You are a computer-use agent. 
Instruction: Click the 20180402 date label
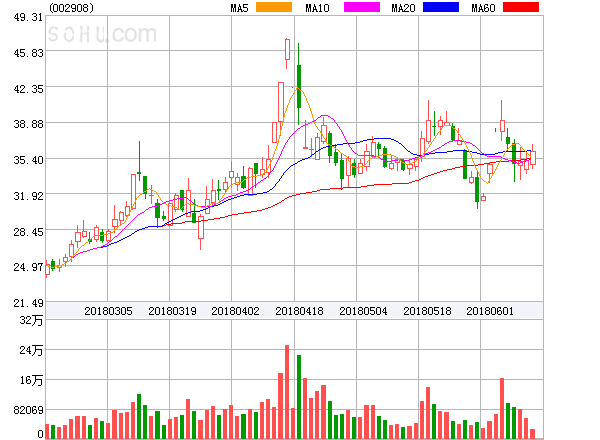point(235,311)
